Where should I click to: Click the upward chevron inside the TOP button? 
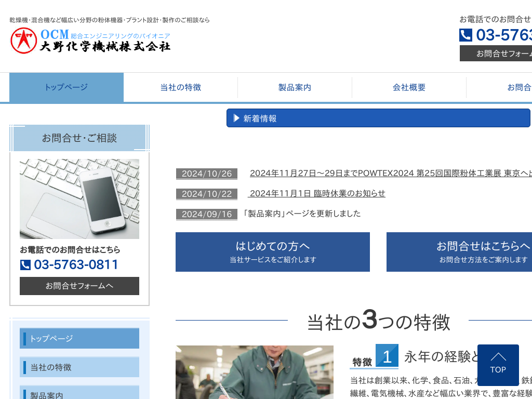pyautogui.click(x=498, y=356)
